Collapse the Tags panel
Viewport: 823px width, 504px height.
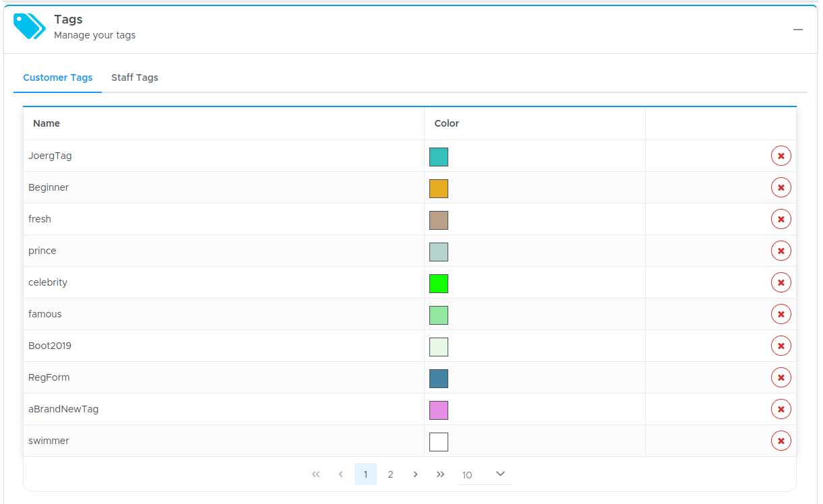point(798,30)
